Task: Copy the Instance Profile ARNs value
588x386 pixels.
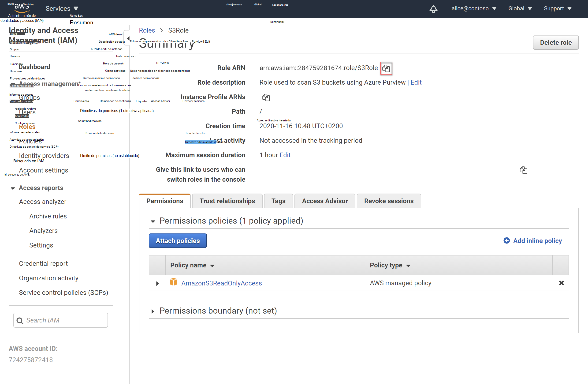Action: [x=266, y=97]
